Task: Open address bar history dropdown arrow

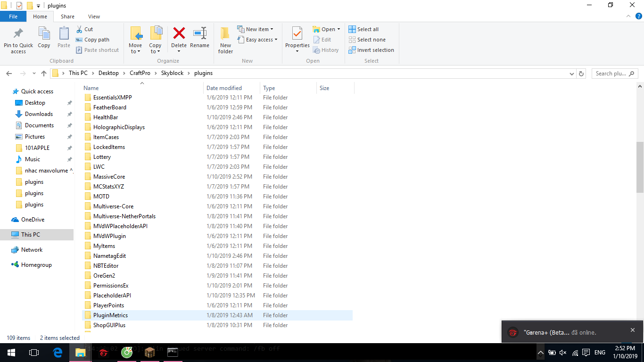Action: (571, 74)
